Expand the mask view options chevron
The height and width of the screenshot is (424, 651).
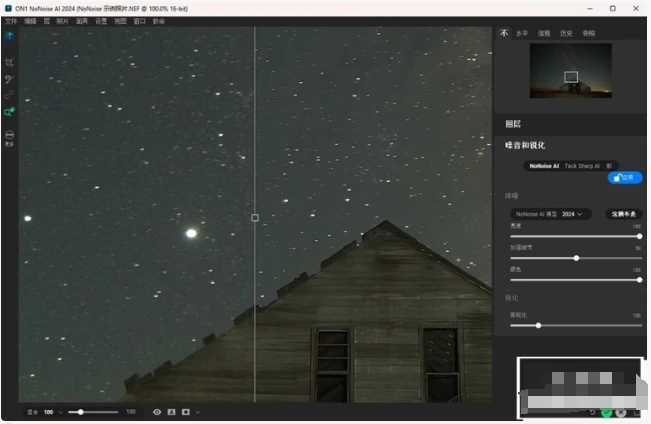pyautogui.click(x=198, y=412)
